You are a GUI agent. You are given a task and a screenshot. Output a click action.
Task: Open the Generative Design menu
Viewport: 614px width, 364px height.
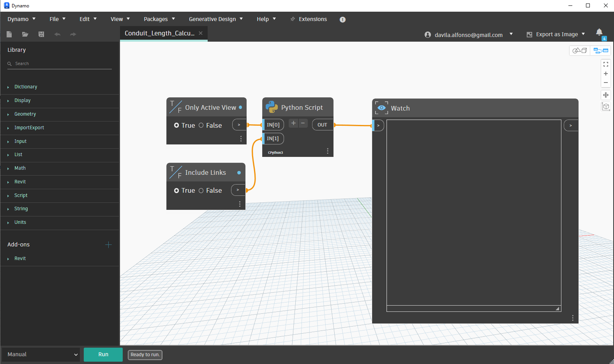(215, 19)
